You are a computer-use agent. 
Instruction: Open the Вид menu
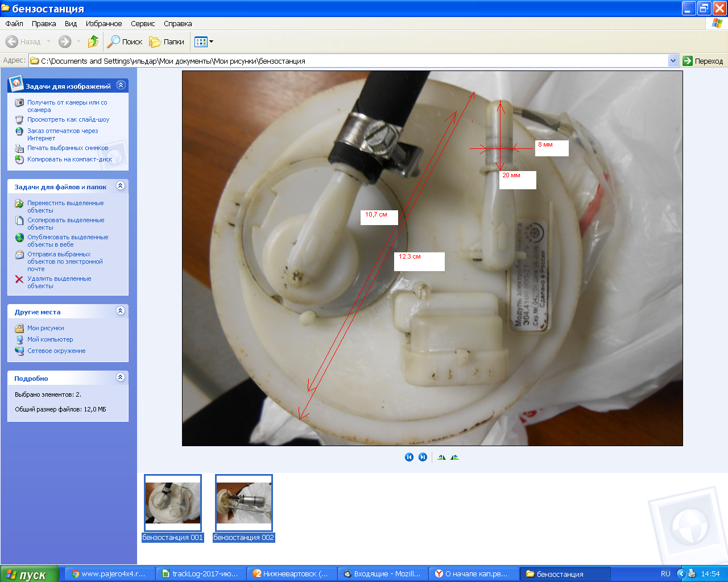[x=71, y=24]
